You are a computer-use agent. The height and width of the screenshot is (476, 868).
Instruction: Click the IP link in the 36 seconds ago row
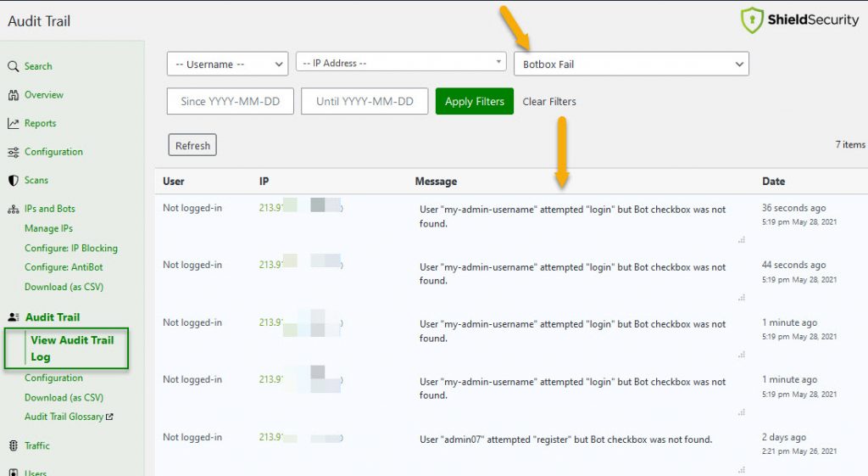[x=301, y=208]
